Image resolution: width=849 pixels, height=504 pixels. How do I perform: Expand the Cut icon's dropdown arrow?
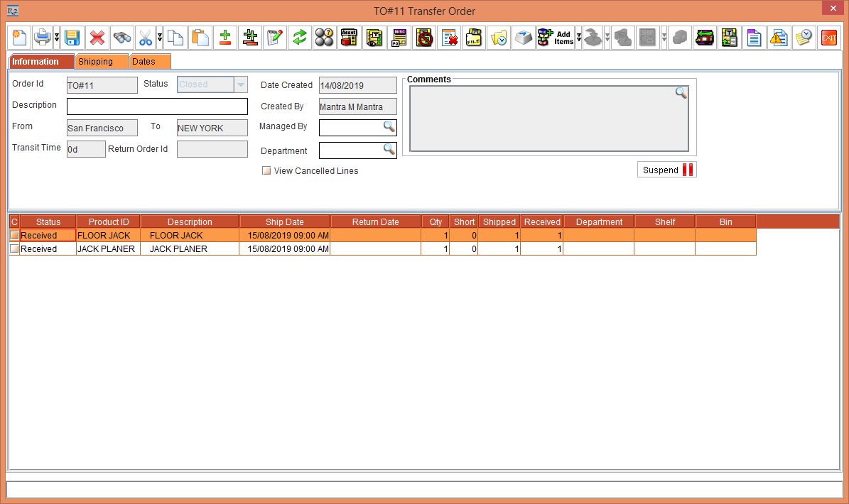coord(159,38)
